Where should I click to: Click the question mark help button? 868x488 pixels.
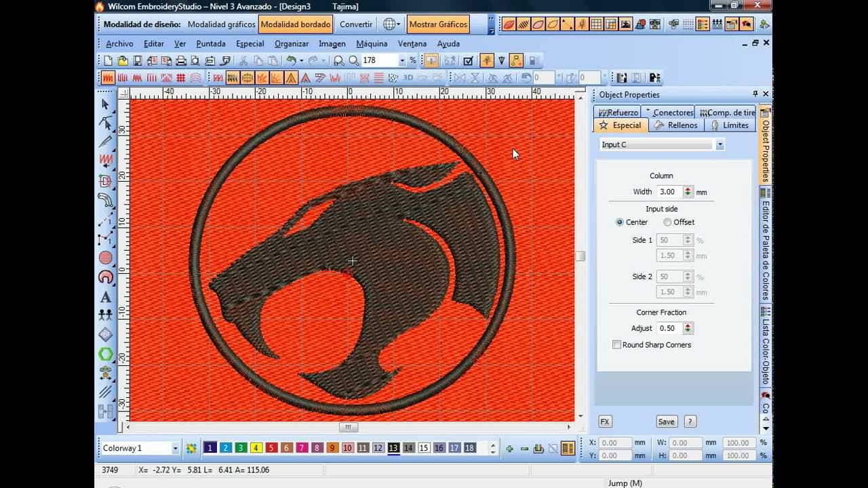[690, 422]
